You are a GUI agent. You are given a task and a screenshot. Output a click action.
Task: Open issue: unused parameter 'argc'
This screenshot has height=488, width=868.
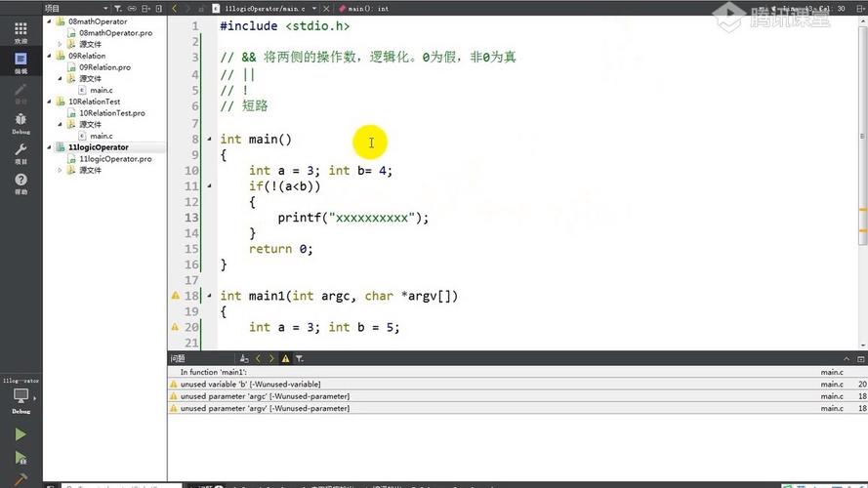click(x=517, y=396)
